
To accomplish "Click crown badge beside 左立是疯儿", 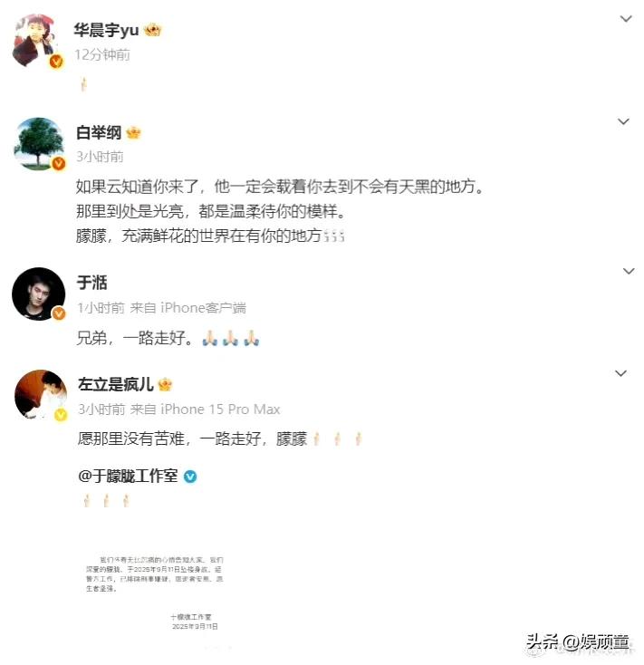I will [165, 385].
